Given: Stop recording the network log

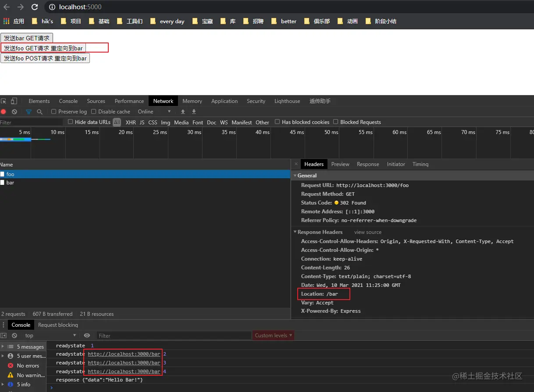Looking at the screenshot, I should click(4, 112).
